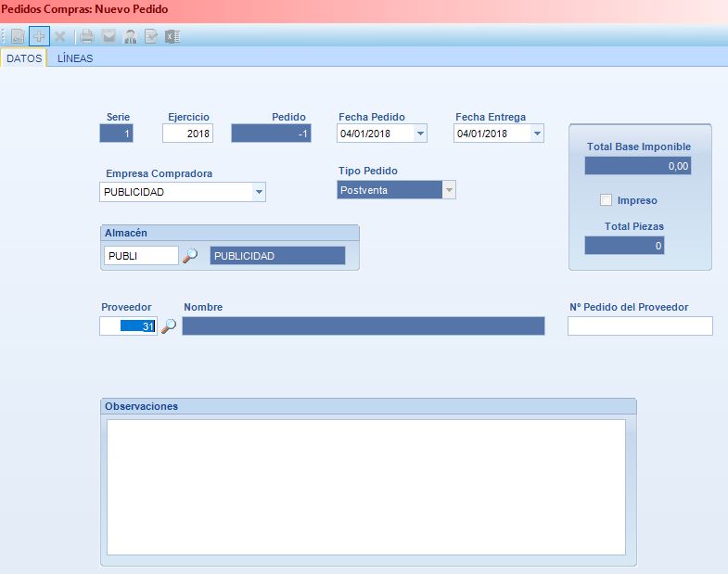The height and width of the screenshot is (574, 728).
Task: Switch to the LÍNEAS tab
Action: point(75,57)
